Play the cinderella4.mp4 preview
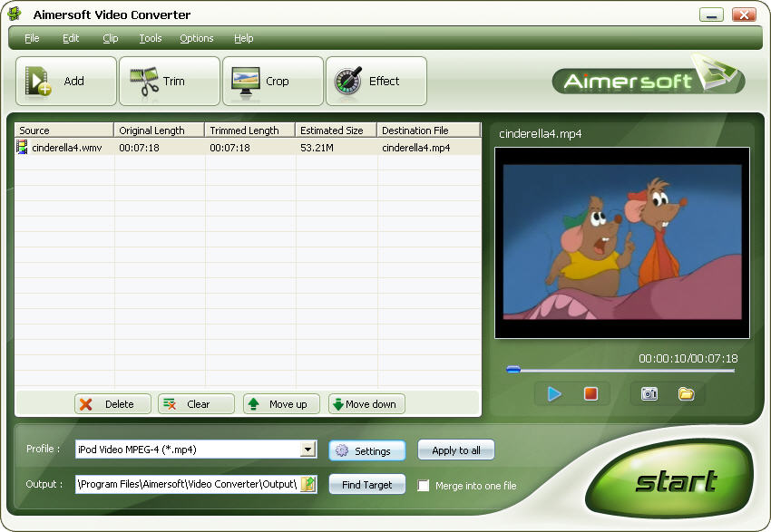771x532 pixels. [x=554, y=394]
